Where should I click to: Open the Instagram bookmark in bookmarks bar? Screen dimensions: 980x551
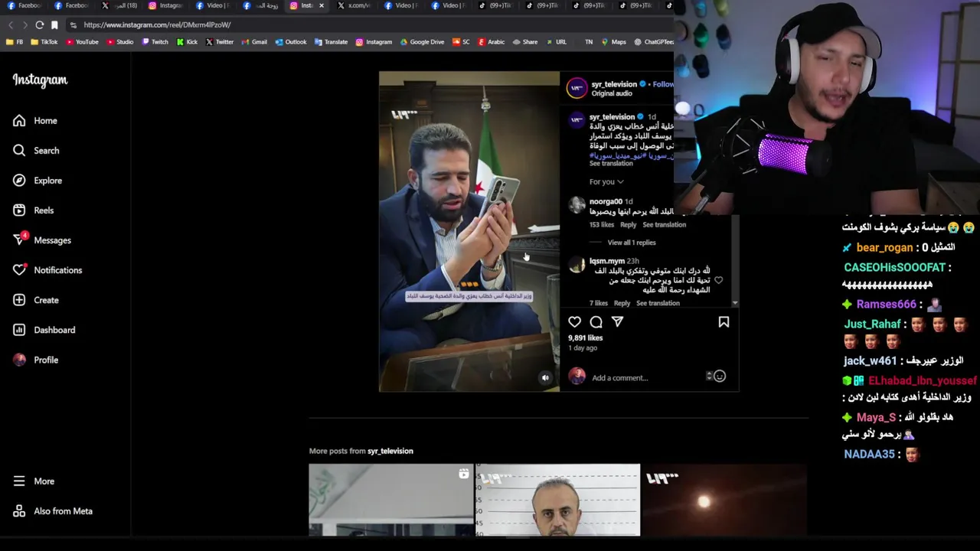click(x=374, y=42)
